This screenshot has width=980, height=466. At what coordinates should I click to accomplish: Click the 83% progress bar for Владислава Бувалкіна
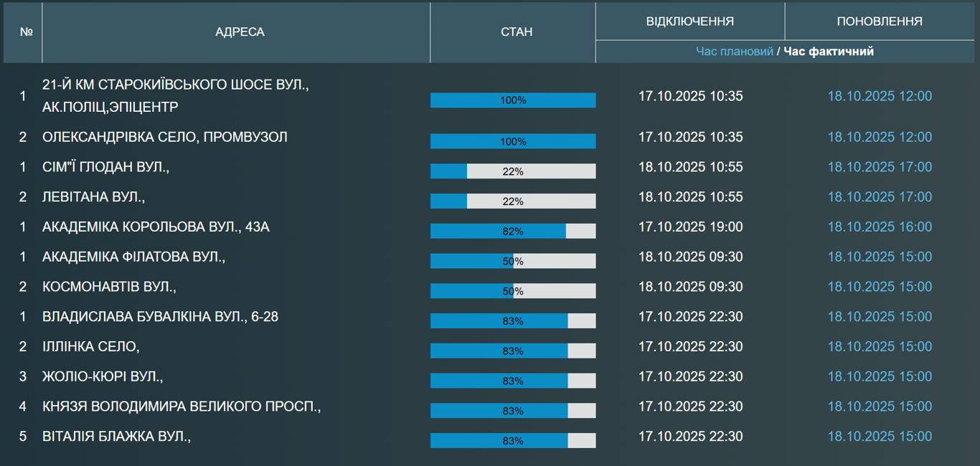coord(513,321)
